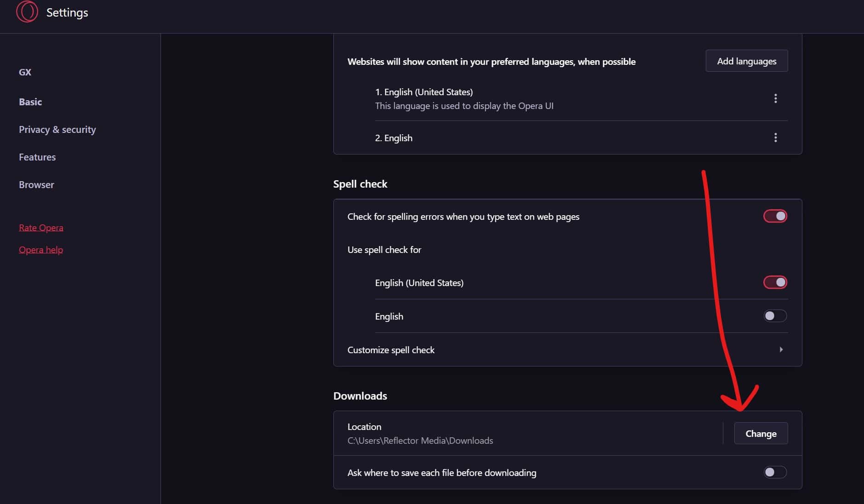864x504 pixels.
Task: Click the Settings page title
Action: [x=67, y=12]
